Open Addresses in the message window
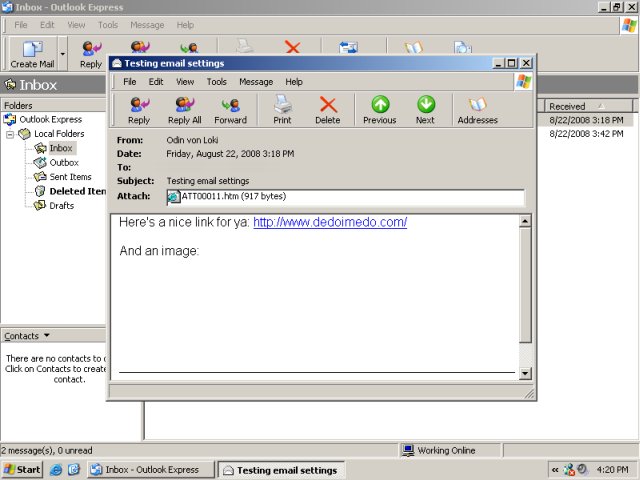Image resolution: width=640 pixels, height=480 pixels. [478, 110]
